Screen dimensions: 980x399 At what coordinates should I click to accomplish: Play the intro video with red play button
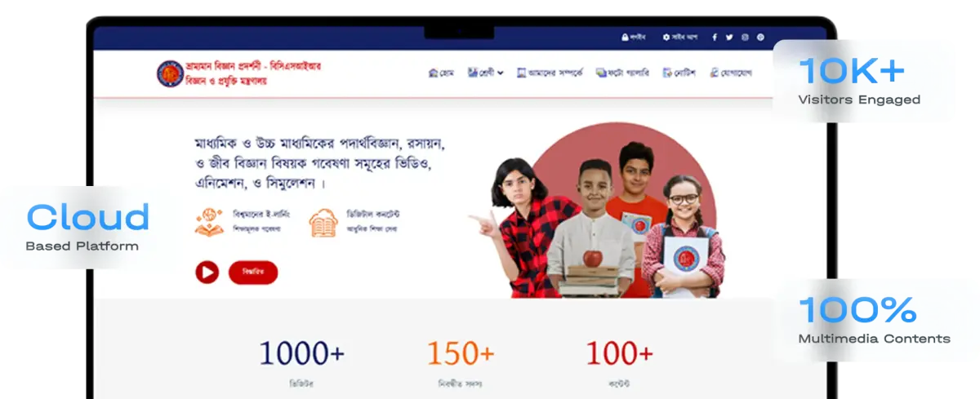(x=207, y=273)
